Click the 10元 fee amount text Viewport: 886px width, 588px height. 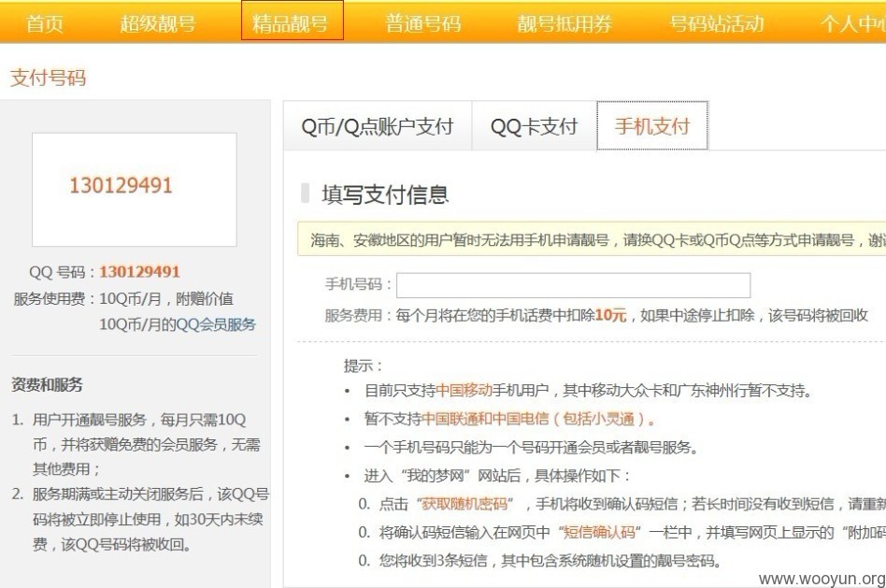click(611, 315)
